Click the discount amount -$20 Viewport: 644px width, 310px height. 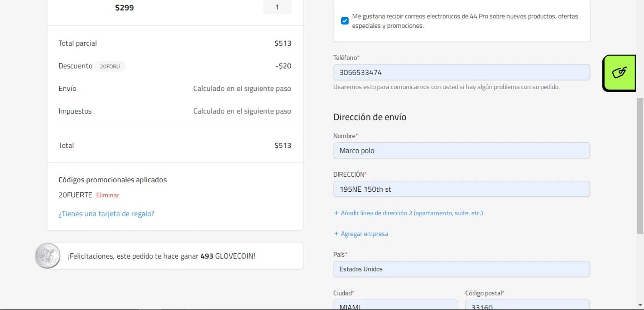(283, 66)
